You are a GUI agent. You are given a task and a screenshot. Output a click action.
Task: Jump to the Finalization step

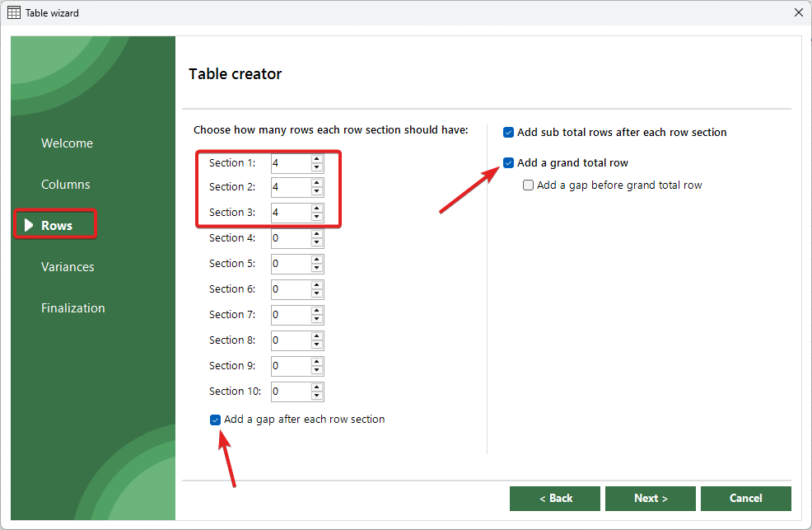click(x=73, y=308)
